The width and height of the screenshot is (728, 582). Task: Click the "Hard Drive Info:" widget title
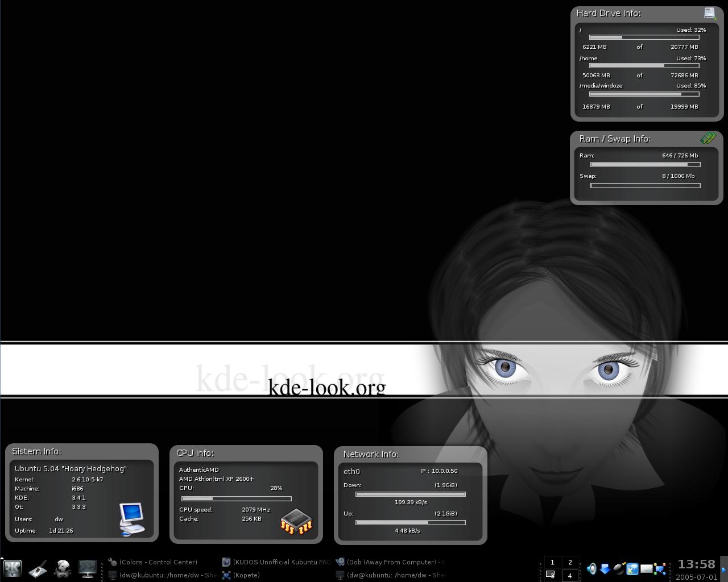(609, 13)
